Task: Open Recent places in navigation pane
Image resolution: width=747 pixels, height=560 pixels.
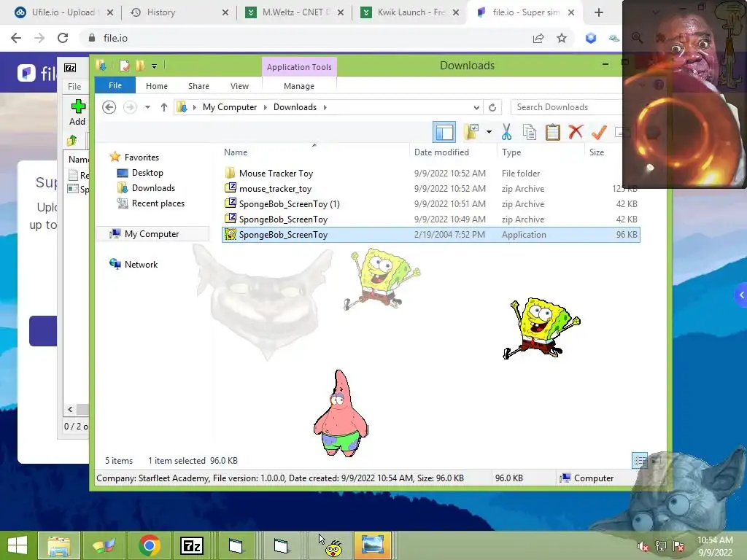Action: [x=150, y=203]
